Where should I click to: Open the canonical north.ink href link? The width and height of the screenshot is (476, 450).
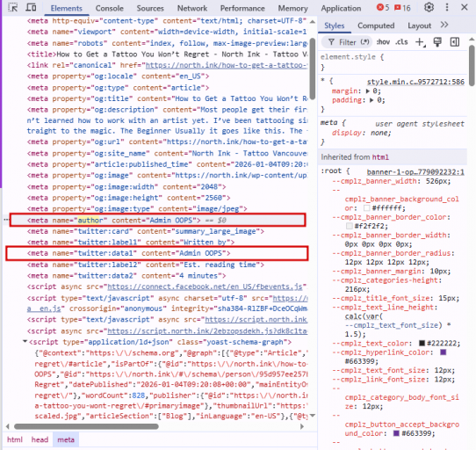[227, 65]
